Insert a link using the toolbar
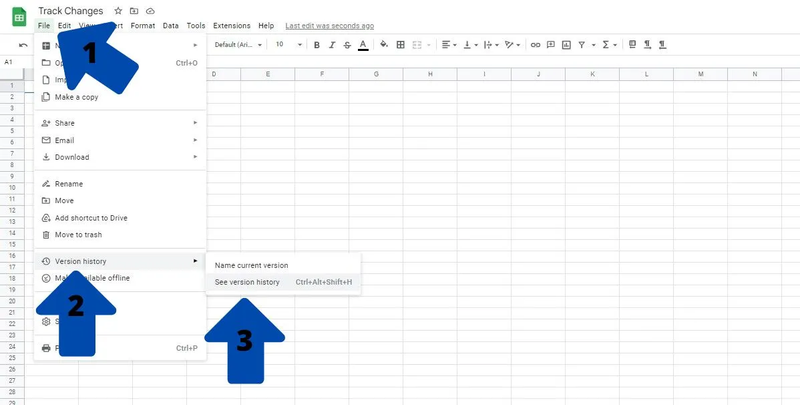 coord(535,45)
